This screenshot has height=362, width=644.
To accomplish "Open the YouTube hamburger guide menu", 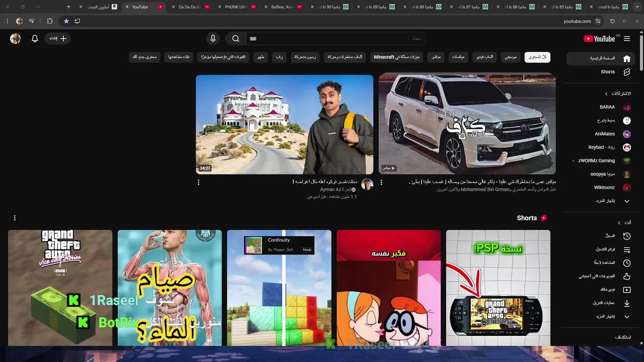I will click(x=627, y=39).
